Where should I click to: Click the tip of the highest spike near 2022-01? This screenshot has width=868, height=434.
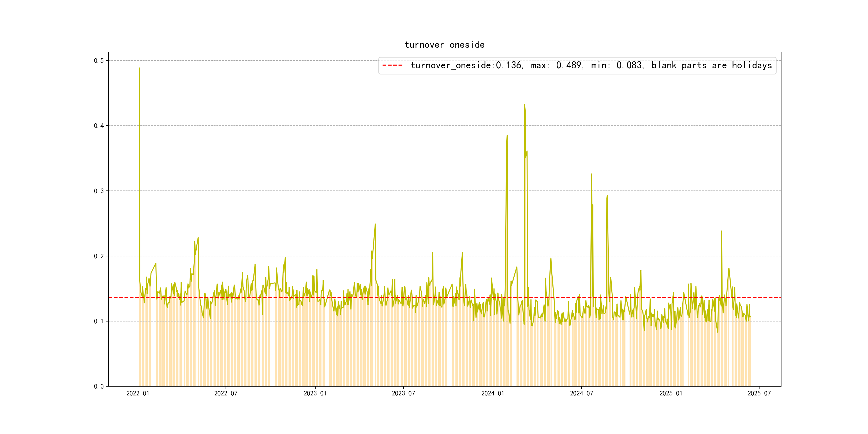coord(139,68)
